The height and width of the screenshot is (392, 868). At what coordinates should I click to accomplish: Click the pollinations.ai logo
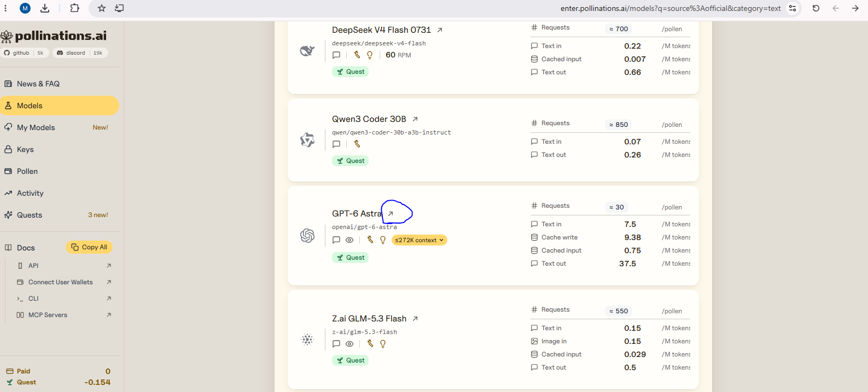point(54,36)
